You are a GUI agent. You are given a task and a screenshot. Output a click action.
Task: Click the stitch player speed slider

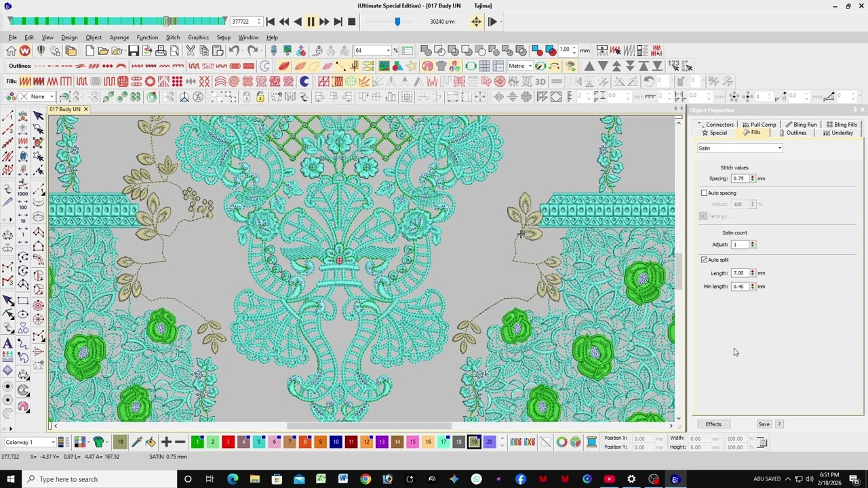coord(397,22)
